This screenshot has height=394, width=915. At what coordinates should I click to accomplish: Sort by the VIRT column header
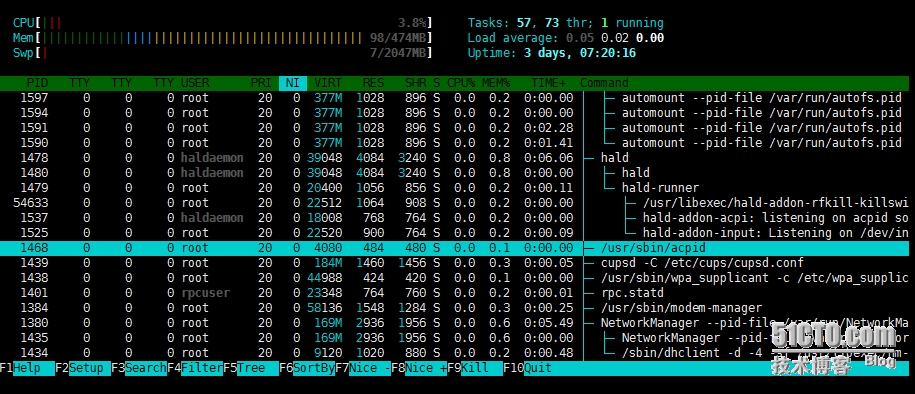(328, 83)
